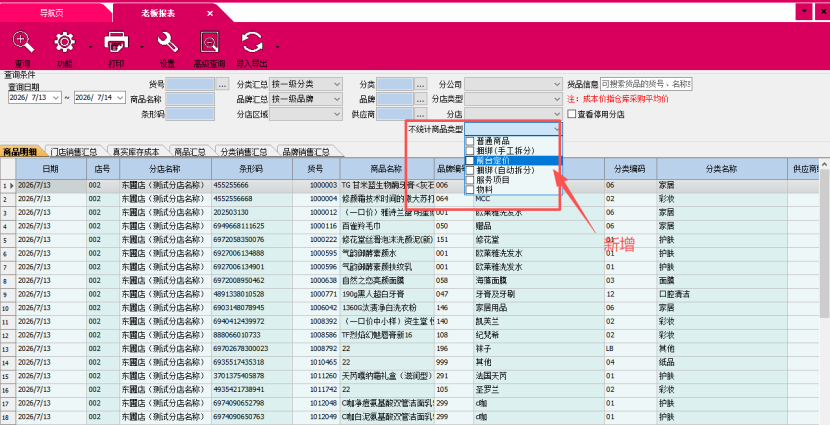This screenshot has width=830, height=425.
Task: Click the ellipsis button next to 货号
Action: [222, 84]
